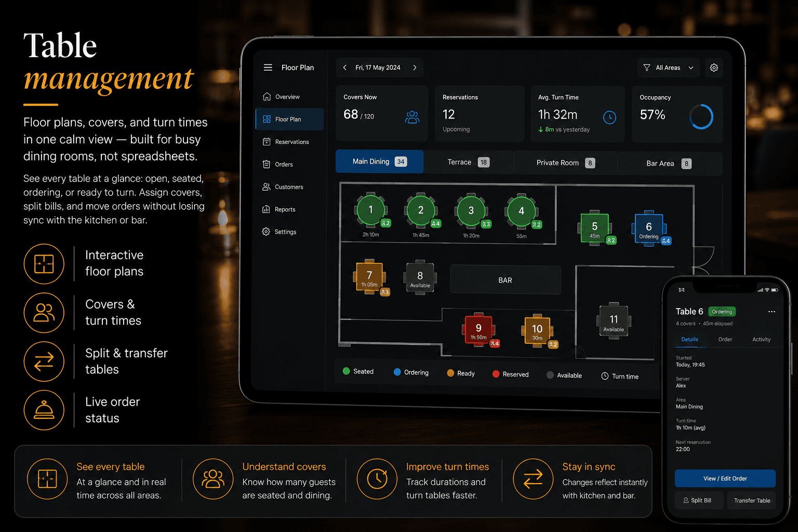This screenshot has width=798, height=532.
Task: Click the Occupancy progress ring
Action: click(x=701, y=116)
